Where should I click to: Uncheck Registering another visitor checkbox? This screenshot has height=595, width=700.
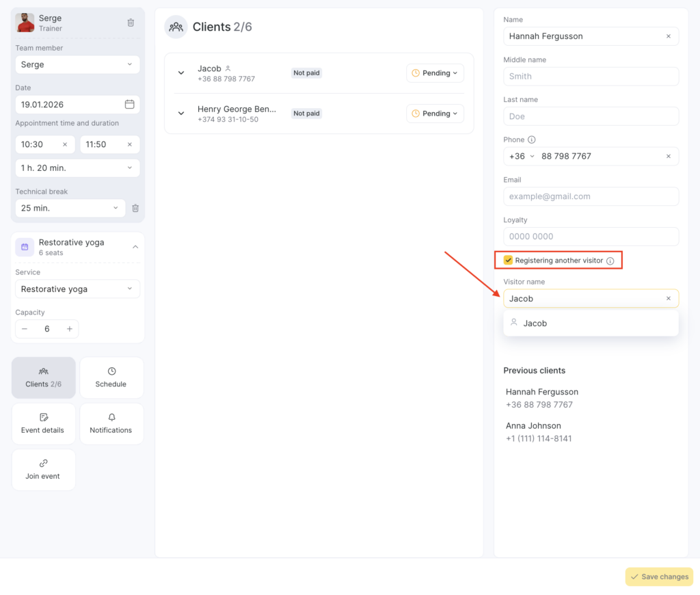click(x=508, y=261)
